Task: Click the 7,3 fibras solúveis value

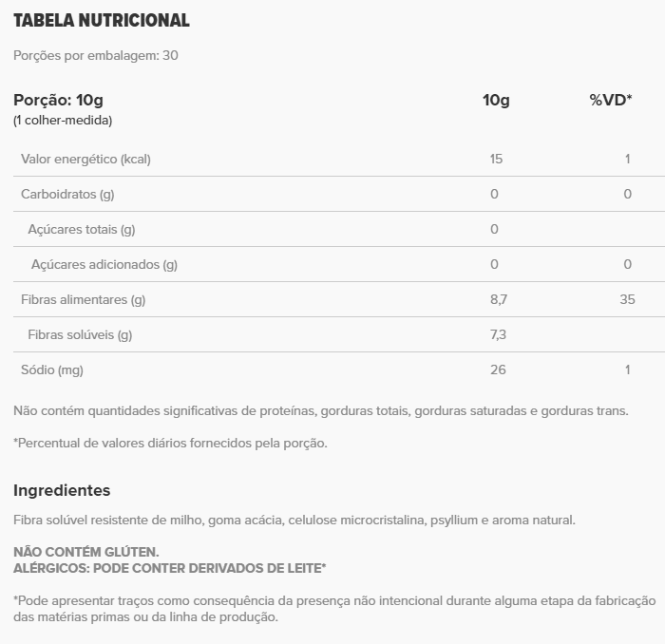Action: tap(499, 334)
